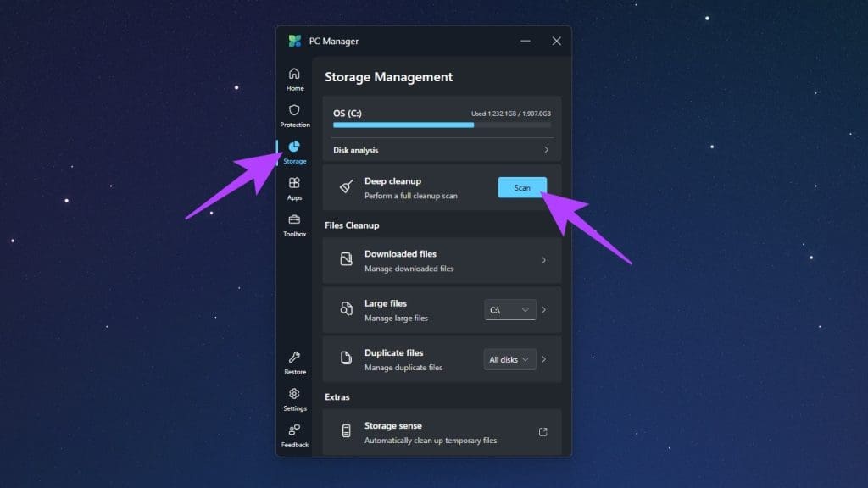Open the Protection shield section
The height and width of the screenshot is (488, 868).
tap(294, 116)
